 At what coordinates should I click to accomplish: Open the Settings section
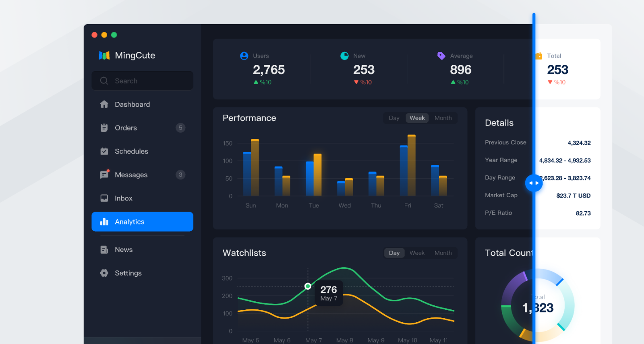(142, 273)
